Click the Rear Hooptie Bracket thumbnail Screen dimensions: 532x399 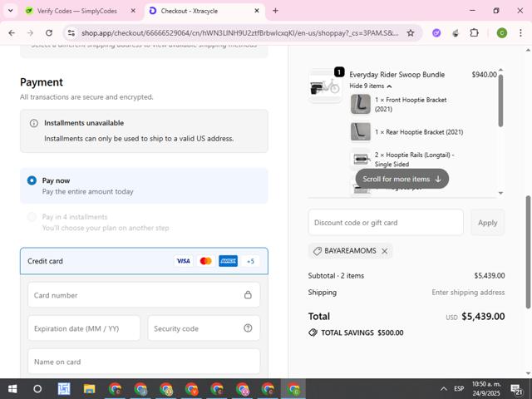360,131
